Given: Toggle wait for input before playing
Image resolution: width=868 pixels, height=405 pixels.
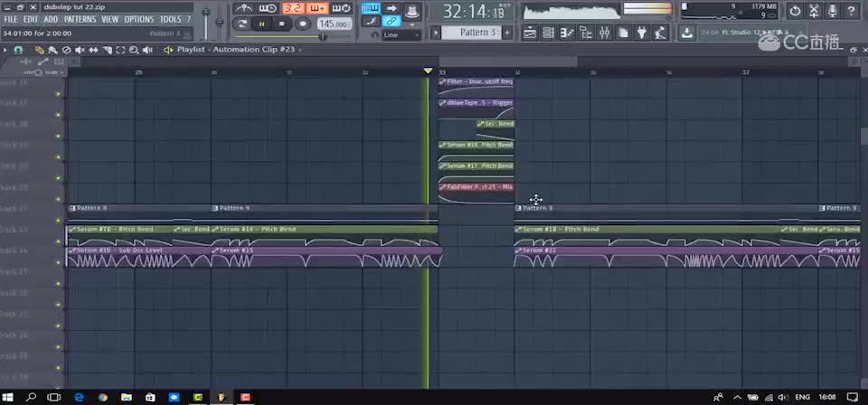Looking at the screenshot, I should pyautogui.click(x=268, y=8).
